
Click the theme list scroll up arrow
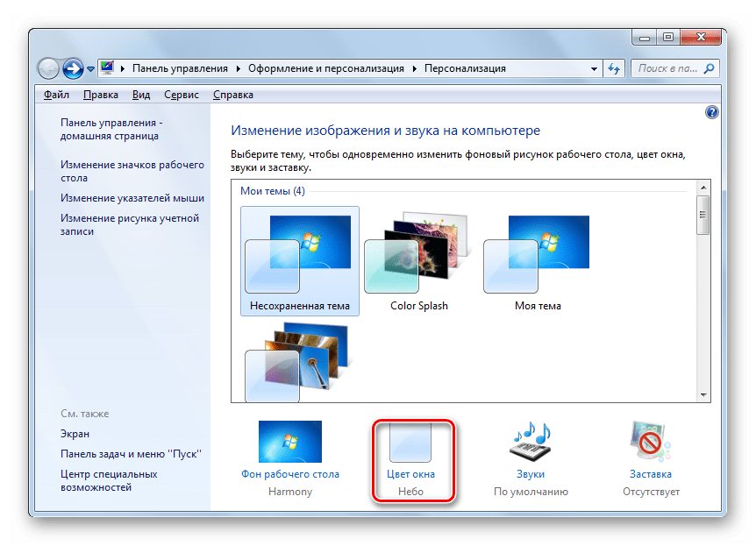703,187
